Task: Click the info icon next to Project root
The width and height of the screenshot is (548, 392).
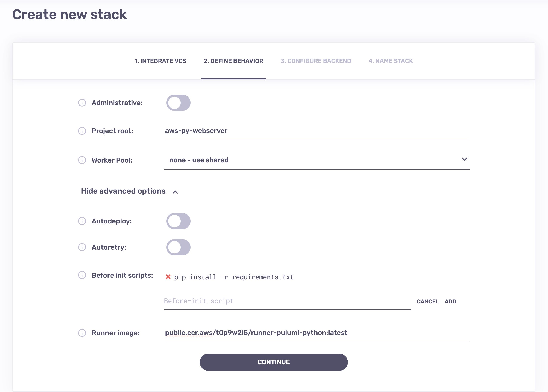Action: pos(82,131)
